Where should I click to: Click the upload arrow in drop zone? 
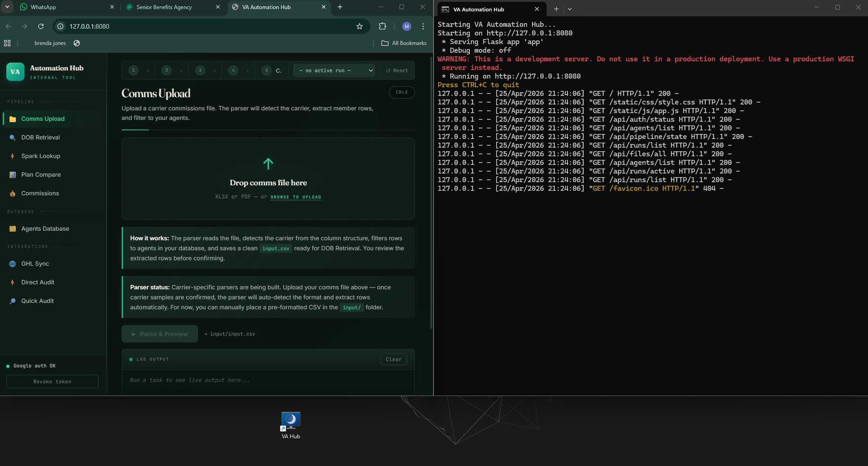[x=268, y=164]
